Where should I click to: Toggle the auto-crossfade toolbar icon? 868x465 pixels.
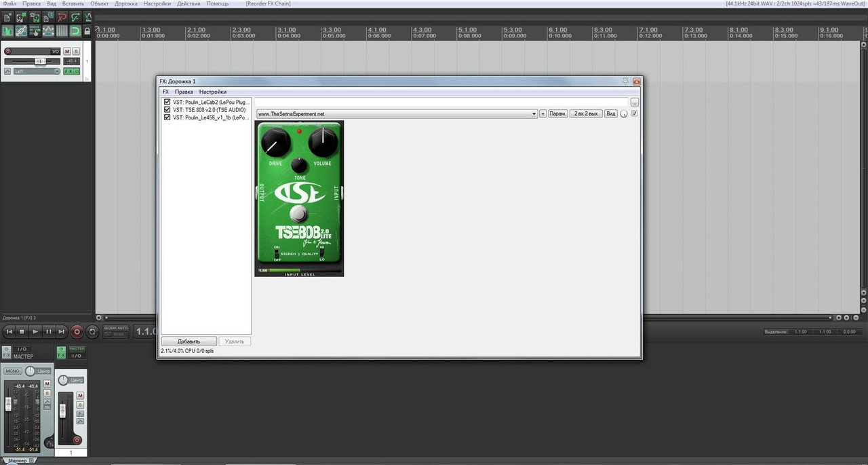pos(7,31)
